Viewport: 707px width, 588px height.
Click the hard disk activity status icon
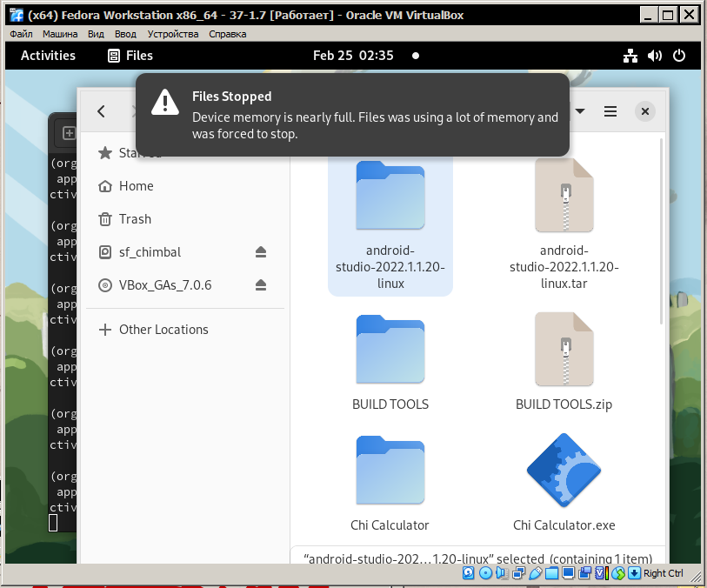(469, 573)
